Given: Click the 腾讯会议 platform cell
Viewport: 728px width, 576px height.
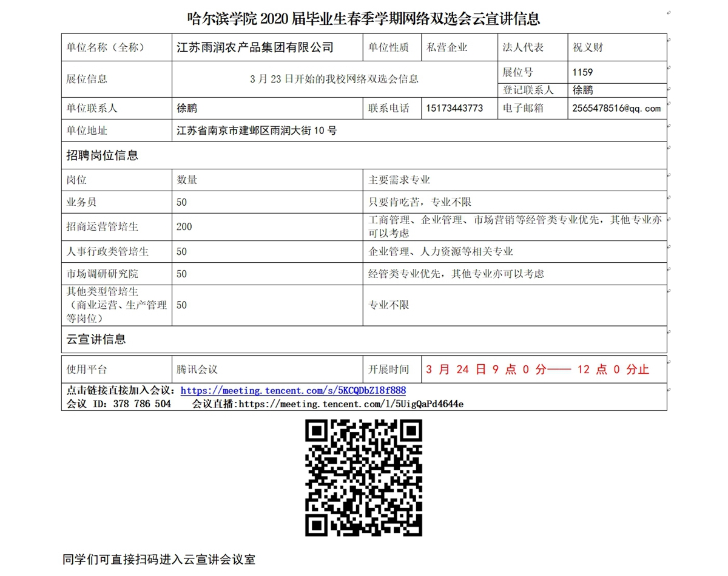Looking at the screenshot, I should [x=197, y=370].
